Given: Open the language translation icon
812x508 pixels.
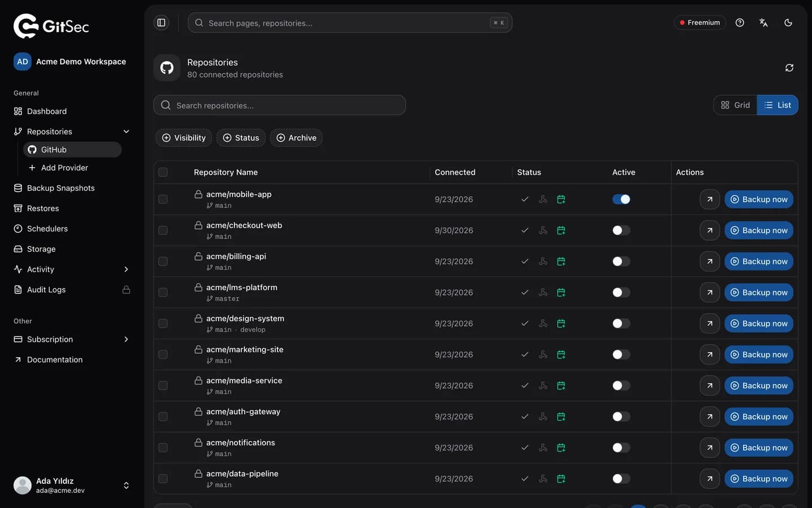Looking at the screenshot, I should pos(764,23).
